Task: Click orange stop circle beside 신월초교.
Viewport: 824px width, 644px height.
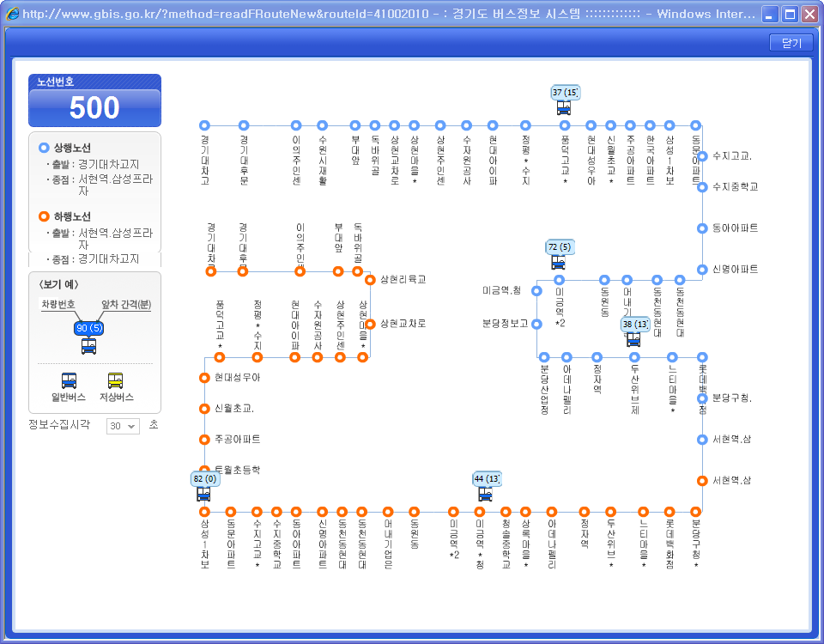Action: pyautogui.click(x=204, y=409)
